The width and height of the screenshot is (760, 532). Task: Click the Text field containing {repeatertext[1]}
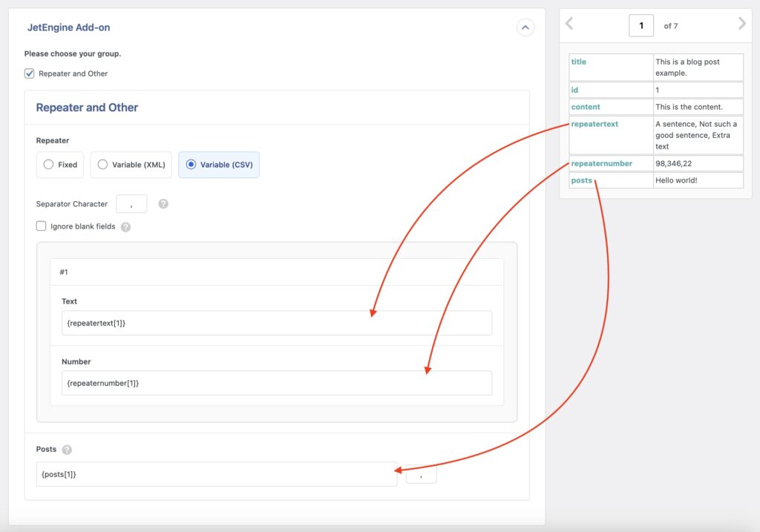(x=276, y=323)
